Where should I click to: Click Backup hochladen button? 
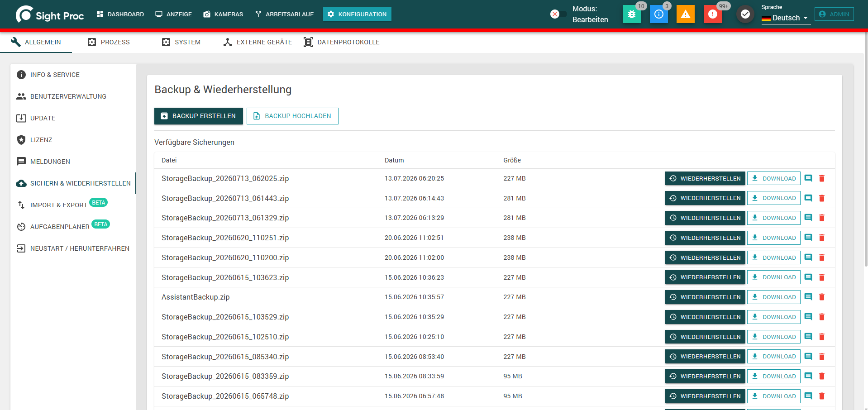click(x=292, y=116)
